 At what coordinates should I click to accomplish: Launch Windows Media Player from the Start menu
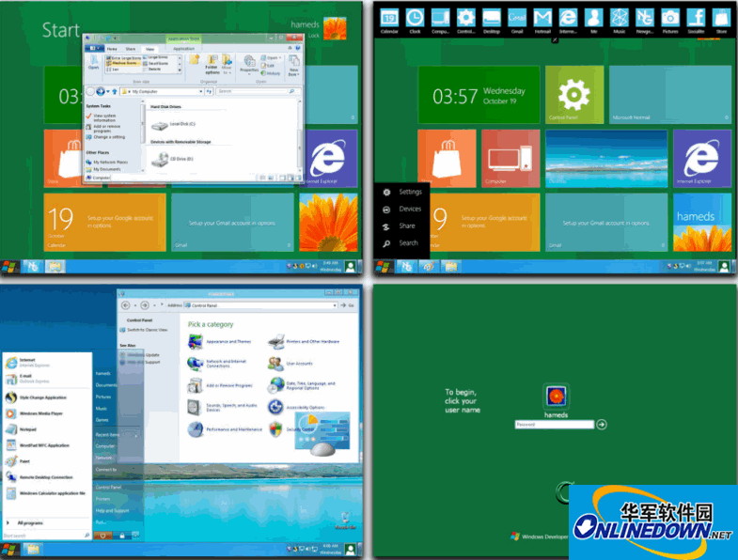(x=34, y=413)
